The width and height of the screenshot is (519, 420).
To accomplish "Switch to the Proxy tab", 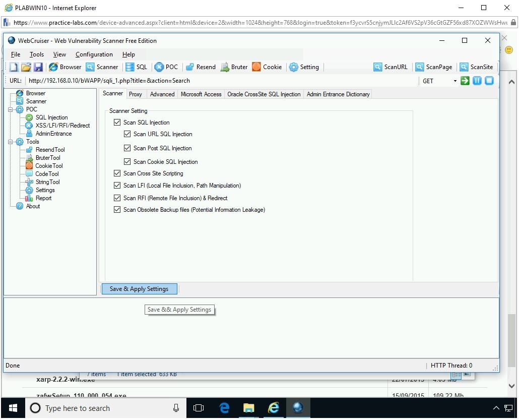I will (x=136, y=94).
